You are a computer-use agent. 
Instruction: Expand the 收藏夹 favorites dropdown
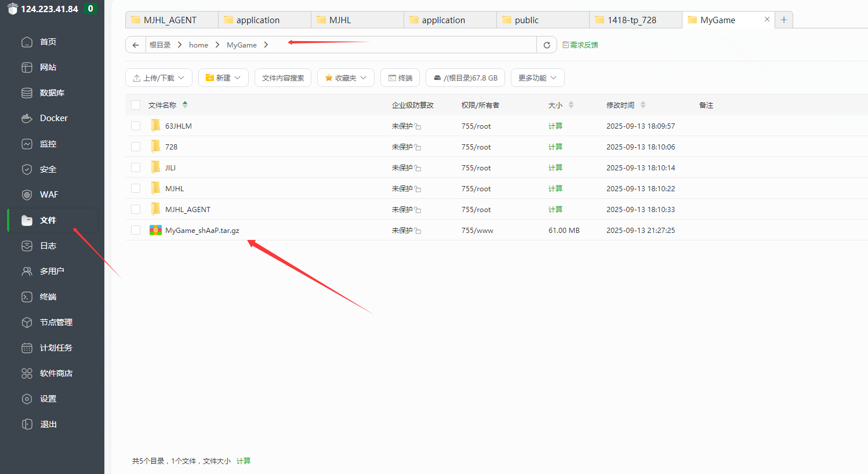coord(346,78)
